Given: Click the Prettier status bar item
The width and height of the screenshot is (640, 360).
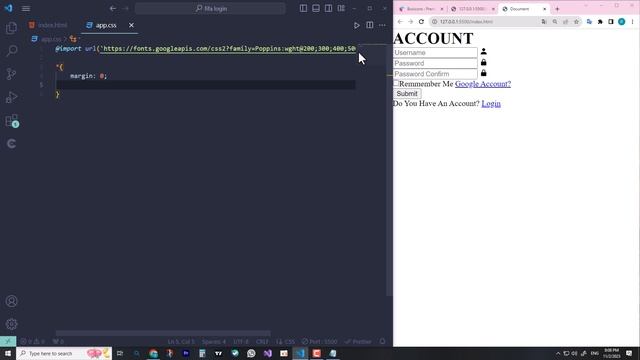Looking at the screenshot, I should pyautogui.click(x=358, y=342).
